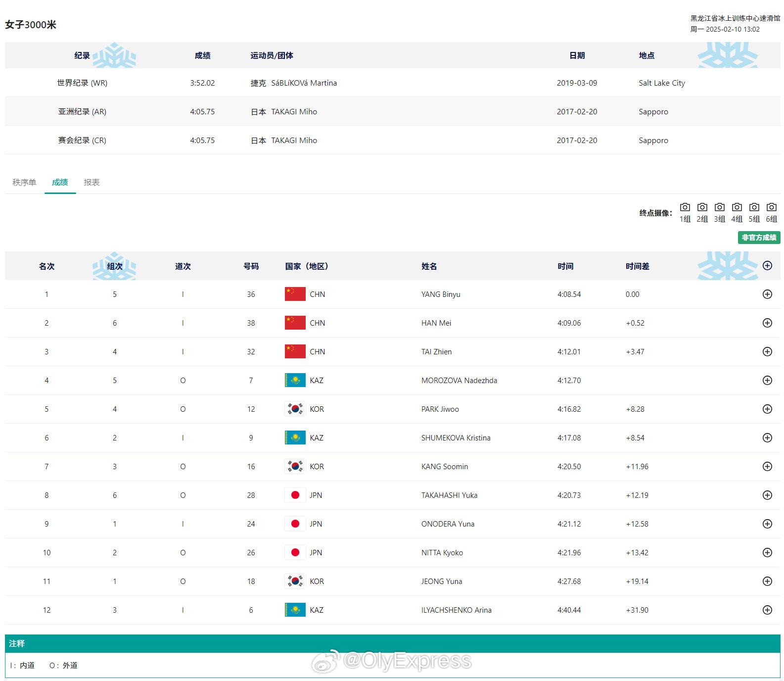Switch to the 秩序单 tab

click(24, 182)
